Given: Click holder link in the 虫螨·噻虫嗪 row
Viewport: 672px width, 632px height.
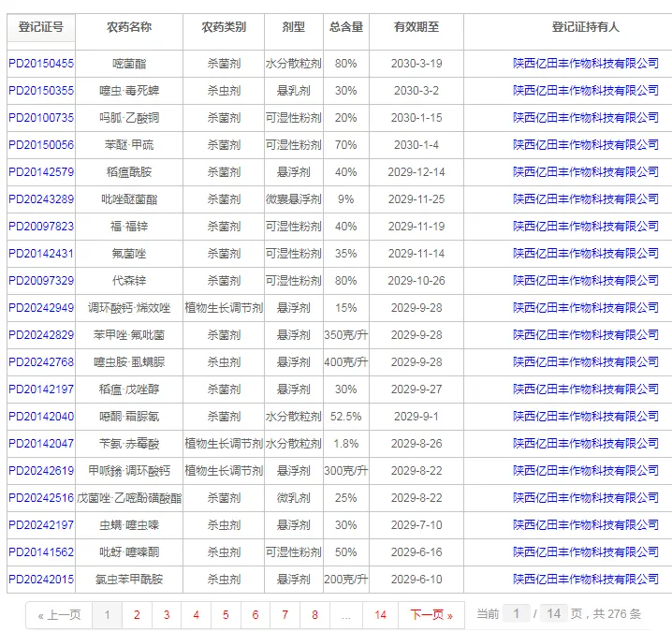Looking at the screenshot, I should point(586,525).
